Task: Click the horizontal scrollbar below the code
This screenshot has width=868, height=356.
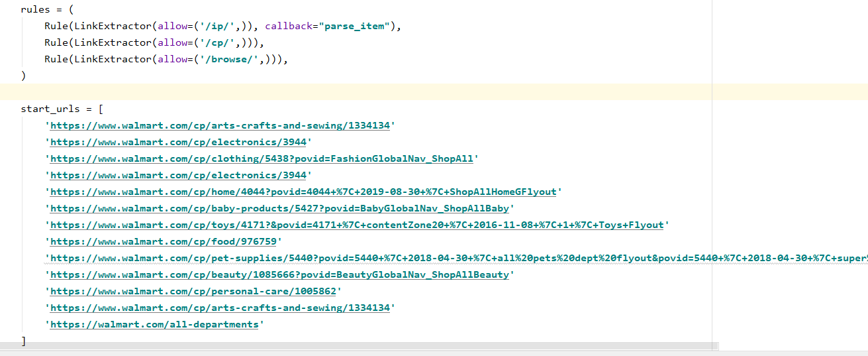Action: point(358,346)
